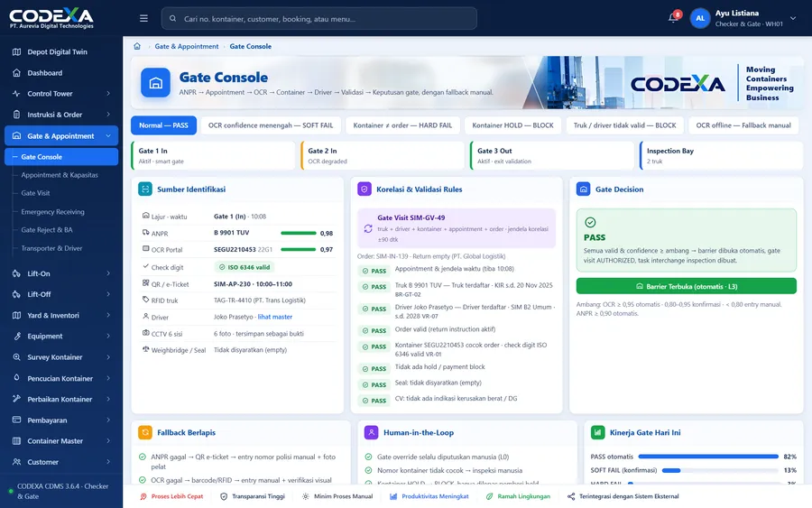Expand the Yard & Inventori chevron

pos(108,316)
